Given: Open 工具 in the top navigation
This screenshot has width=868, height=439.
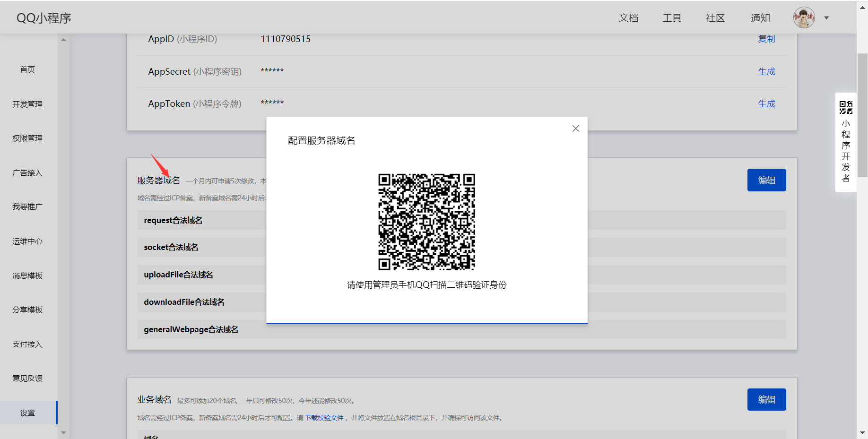Looking at the screenshot, I should pos(672,18).
